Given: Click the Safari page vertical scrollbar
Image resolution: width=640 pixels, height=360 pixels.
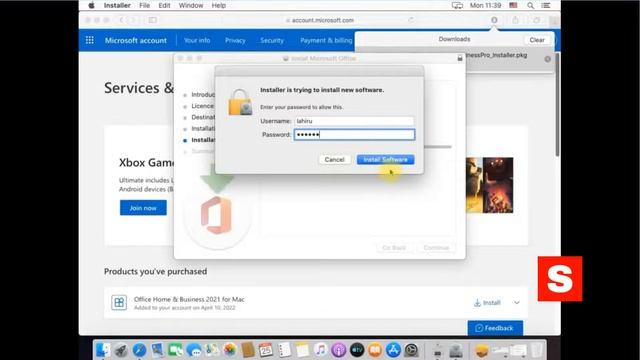Looking at the screenshot, I should (557, 104).
